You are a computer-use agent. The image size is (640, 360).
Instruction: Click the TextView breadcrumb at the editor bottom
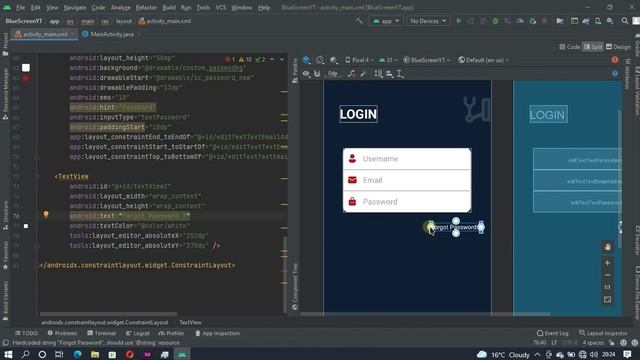pos(191,322)
